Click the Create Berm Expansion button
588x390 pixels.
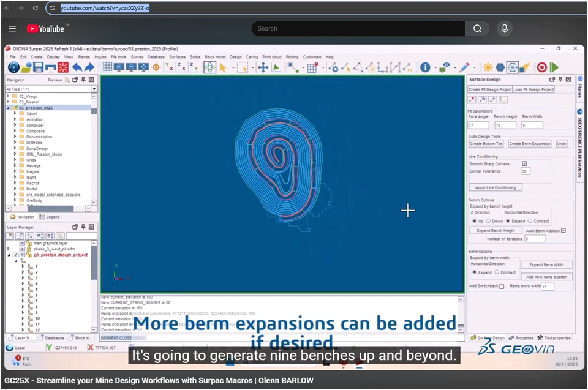529,144
